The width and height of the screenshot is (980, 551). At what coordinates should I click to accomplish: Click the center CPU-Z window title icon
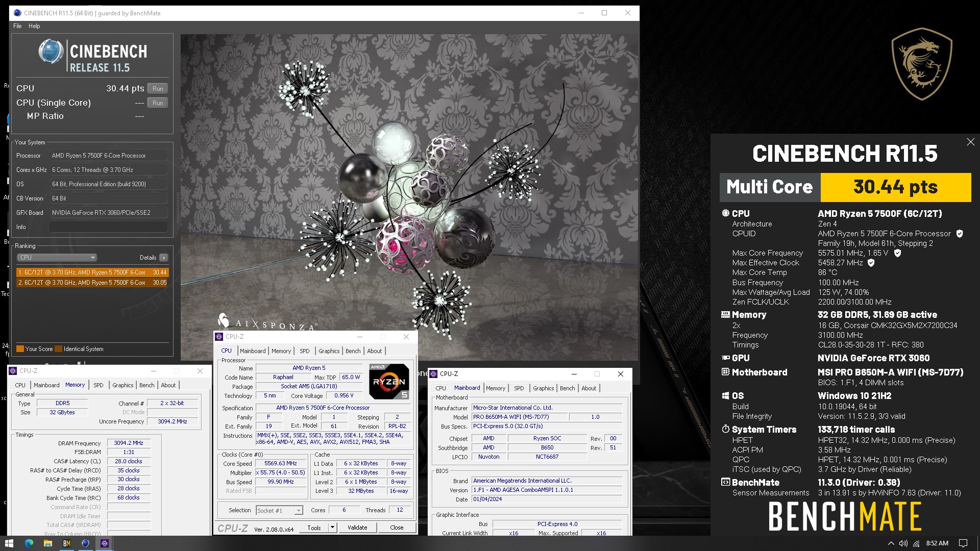coord(219,337)
